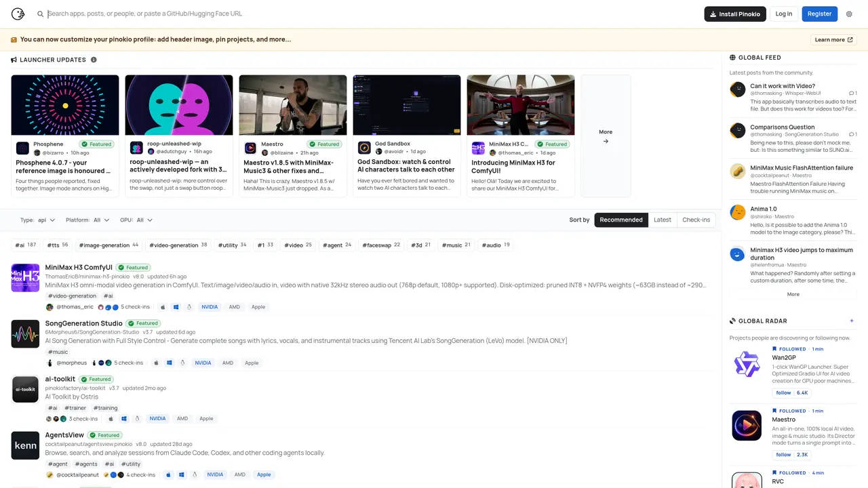Click Windows icon in MiniMax H3 ComfyUI row
Image resolution: width=868 pixels, height=488 pixels.
click(176, 307)
